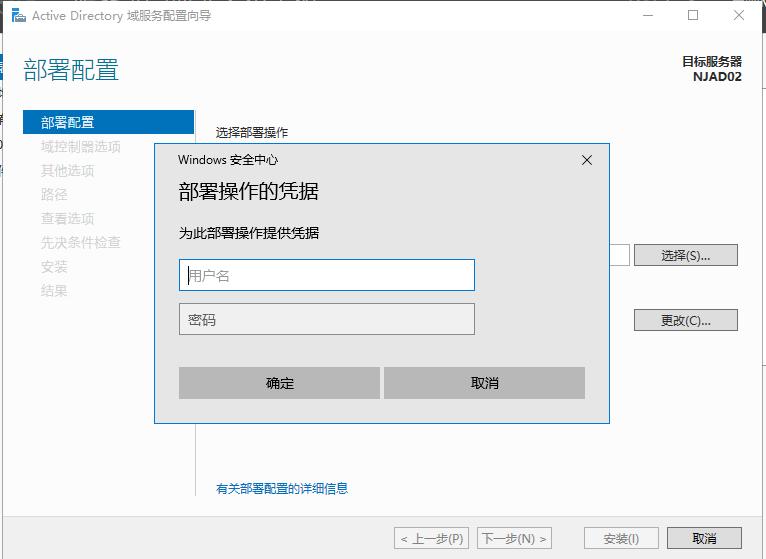Select 其他选项 step in sidebar
The width and height of the screenshot is (766, 559).
(67, 171)
